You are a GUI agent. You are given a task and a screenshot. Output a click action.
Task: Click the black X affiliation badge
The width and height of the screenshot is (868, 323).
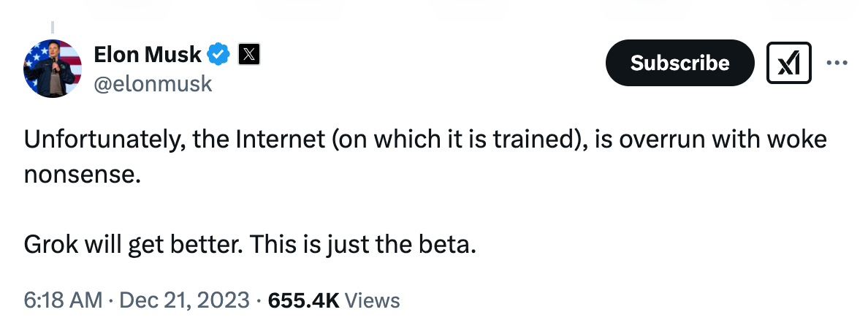tap(249, 54)
